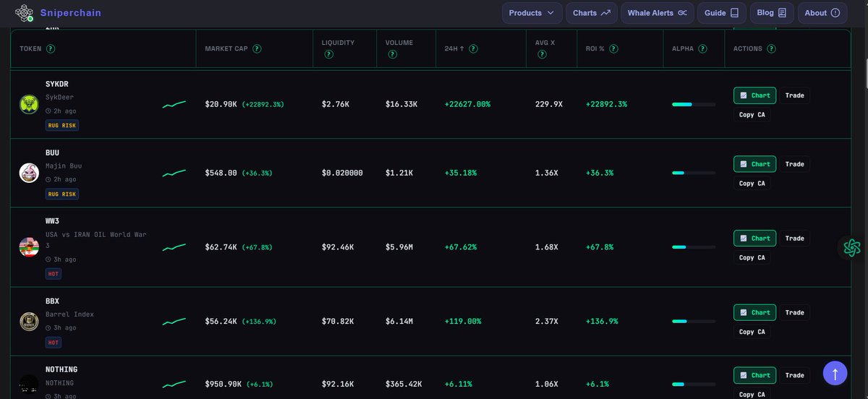Click the Sniperchain logo icon
The width and height of the screenshot is (868, 399).
25,13
